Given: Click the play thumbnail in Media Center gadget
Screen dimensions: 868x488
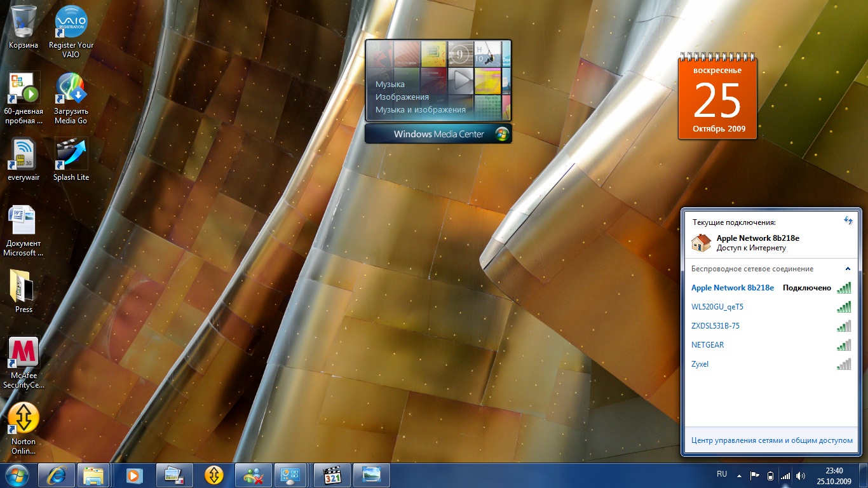Looking at the screenshot, I should coord(461,81).
